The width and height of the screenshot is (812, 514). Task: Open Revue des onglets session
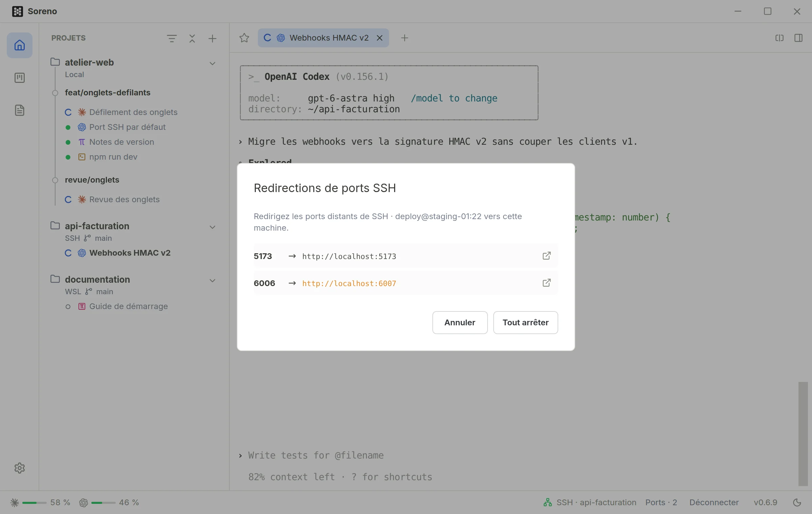(x=125, y=200)
